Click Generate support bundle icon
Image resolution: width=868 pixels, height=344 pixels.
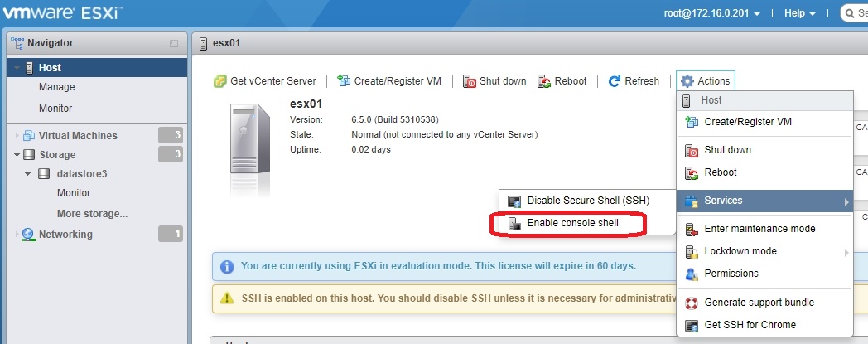tap(692, 303)
